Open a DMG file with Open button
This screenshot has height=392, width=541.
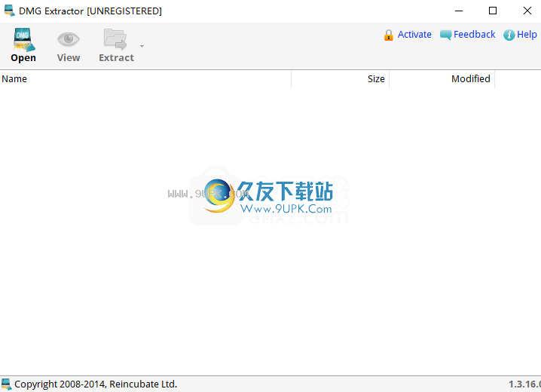tap(23, 45)
